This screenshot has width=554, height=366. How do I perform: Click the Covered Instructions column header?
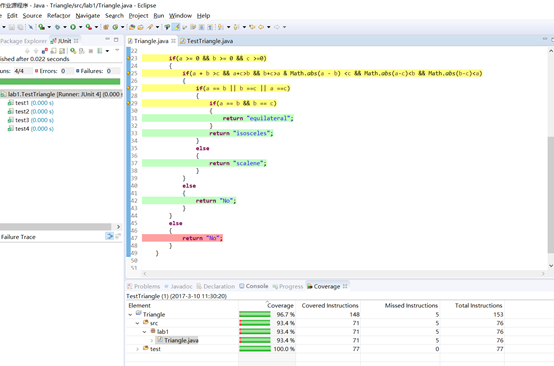pos(330,306)
